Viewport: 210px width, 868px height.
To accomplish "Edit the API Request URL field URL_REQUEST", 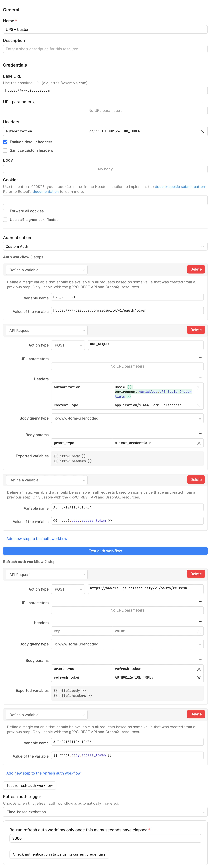I will (146, 345).
